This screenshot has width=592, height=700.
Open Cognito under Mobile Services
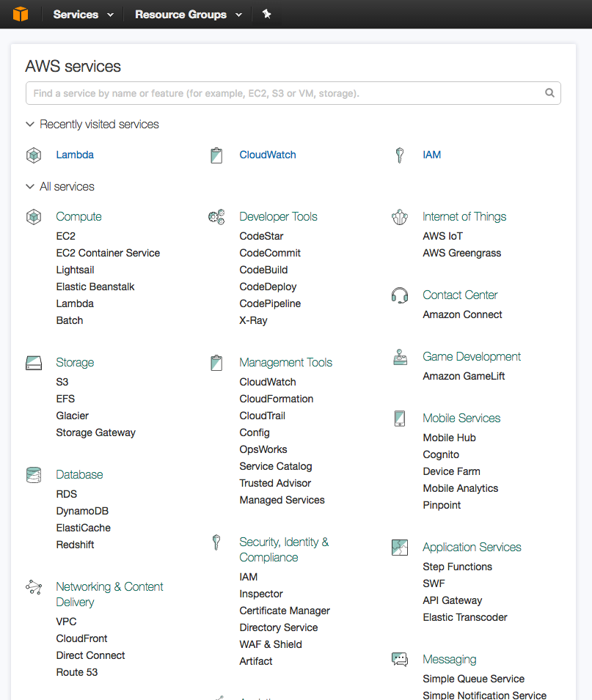coord(441,454)
